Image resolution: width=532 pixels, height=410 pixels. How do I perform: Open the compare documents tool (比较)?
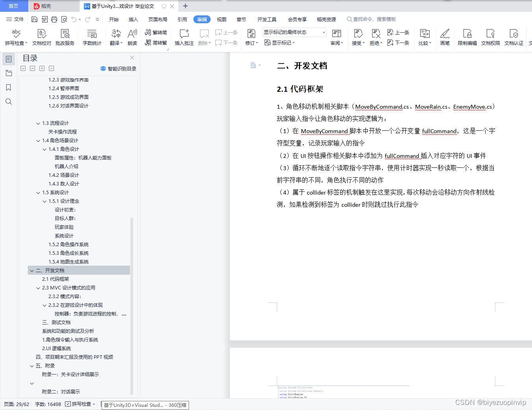point(425,37)
